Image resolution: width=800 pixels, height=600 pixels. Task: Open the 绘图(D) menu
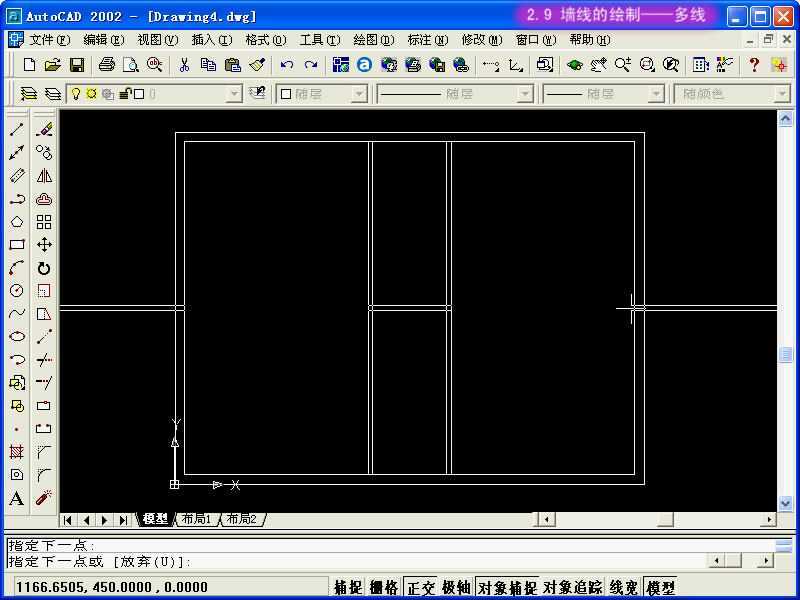pos(374,40)
